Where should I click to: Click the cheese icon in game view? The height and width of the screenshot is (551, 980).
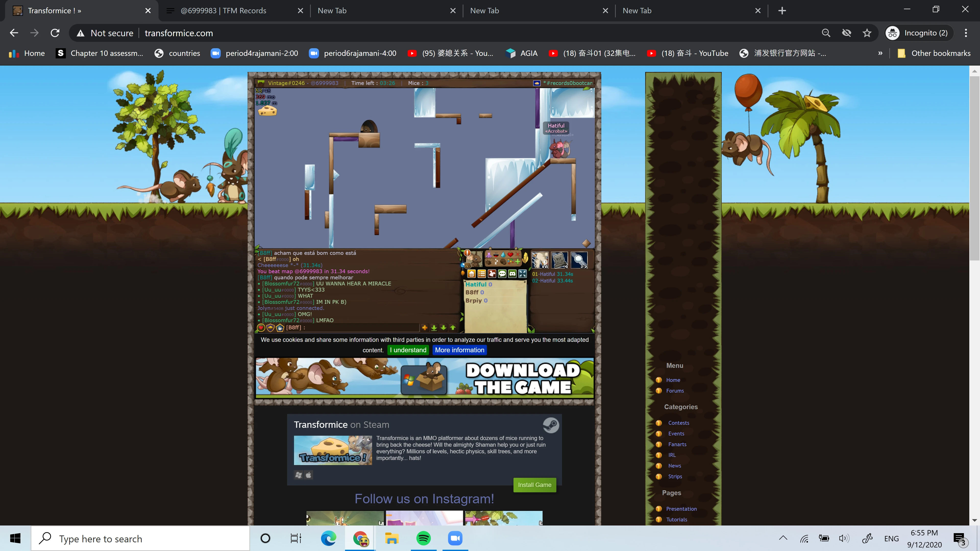click(x=267, y=111)
